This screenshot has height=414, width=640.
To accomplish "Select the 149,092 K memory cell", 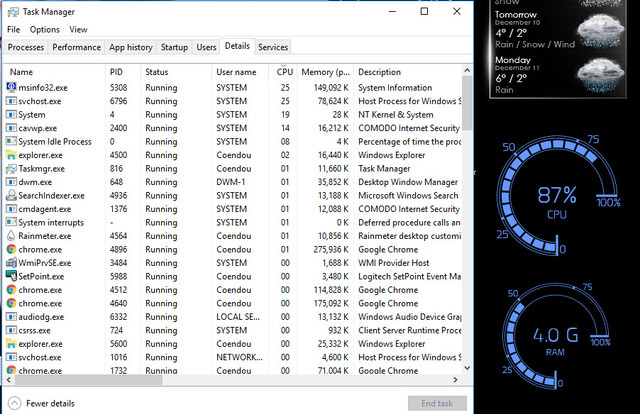I will tap(331, 87).
